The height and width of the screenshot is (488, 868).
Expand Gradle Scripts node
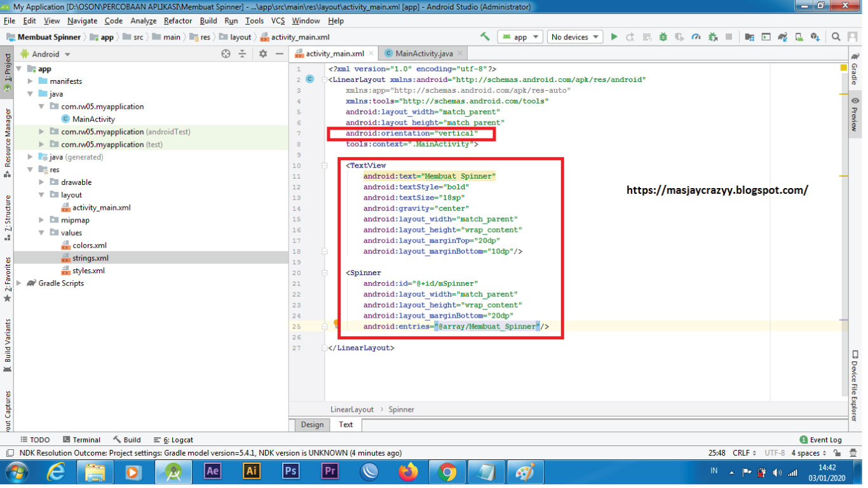[x=18, y=283]
